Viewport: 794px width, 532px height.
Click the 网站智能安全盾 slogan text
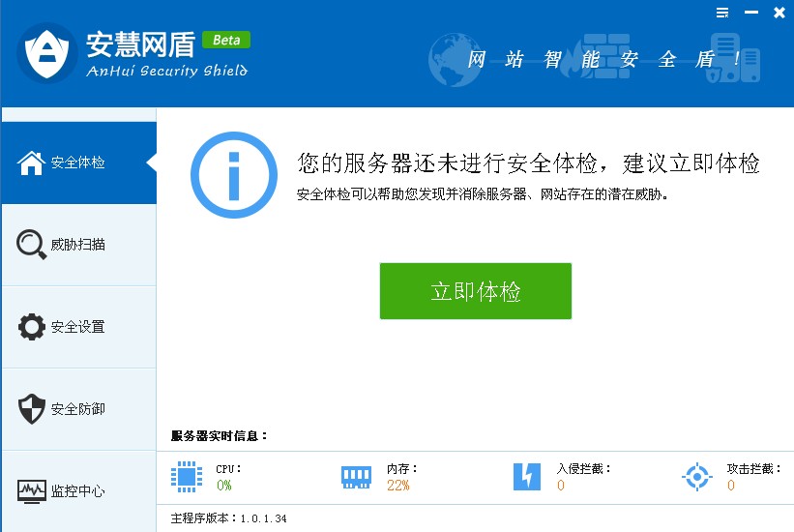coord(604,59)
